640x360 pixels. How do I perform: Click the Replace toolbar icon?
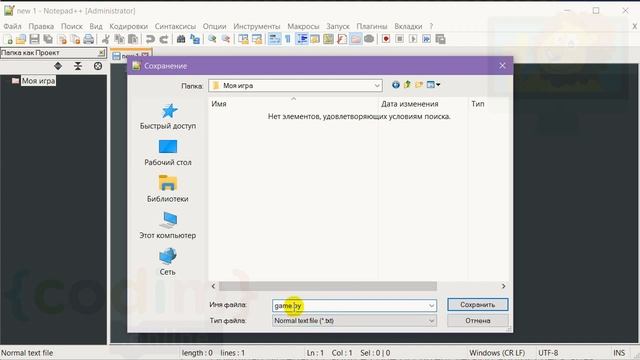(x=195, y=39)
